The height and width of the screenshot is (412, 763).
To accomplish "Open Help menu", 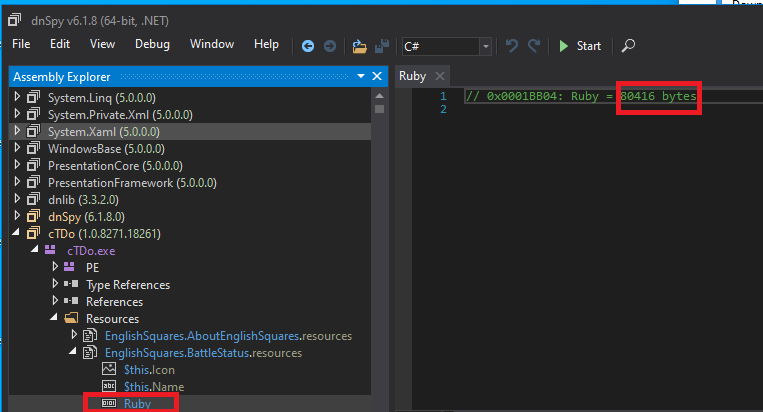I will [266, 44].
